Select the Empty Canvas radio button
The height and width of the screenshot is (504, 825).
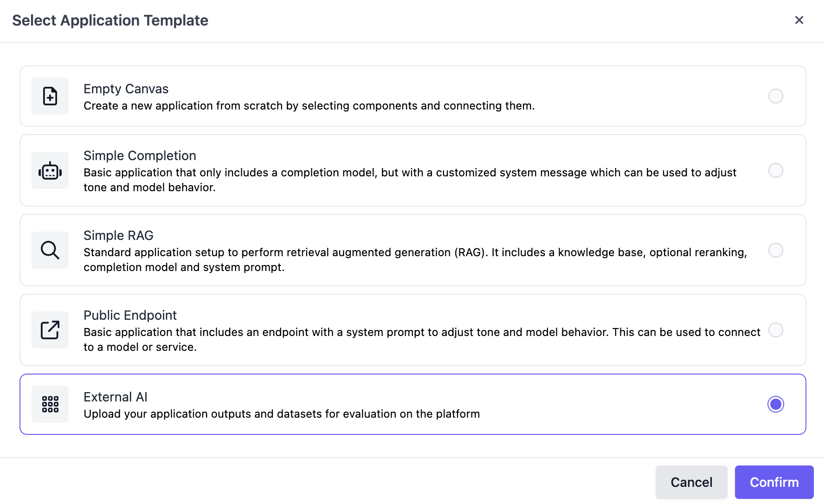pos(776,96)
